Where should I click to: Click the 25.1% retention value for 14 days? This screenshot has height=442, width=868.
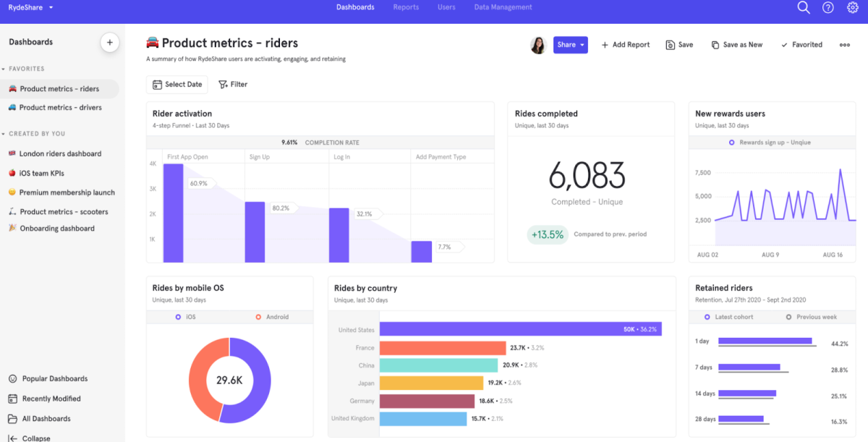coord(840,396)
